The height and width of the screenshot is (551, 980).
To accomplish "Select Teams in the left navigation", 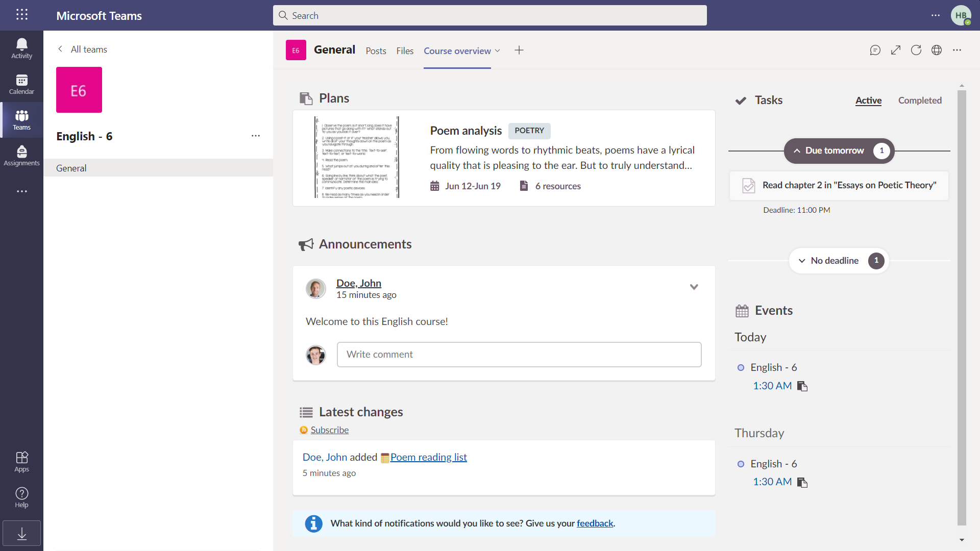I will click(21, 119).
